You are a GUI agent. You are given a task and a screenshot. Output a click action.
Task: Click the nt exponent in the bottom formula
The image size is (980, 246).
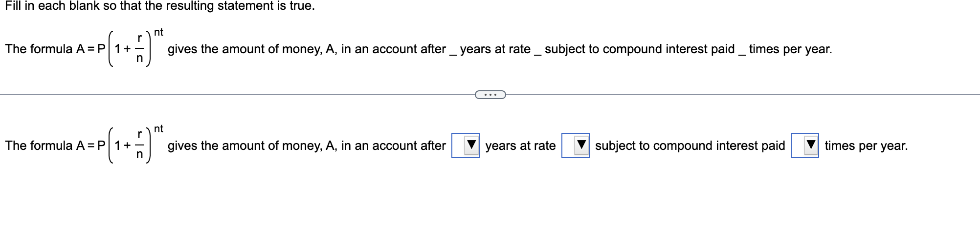click(158, 129)
